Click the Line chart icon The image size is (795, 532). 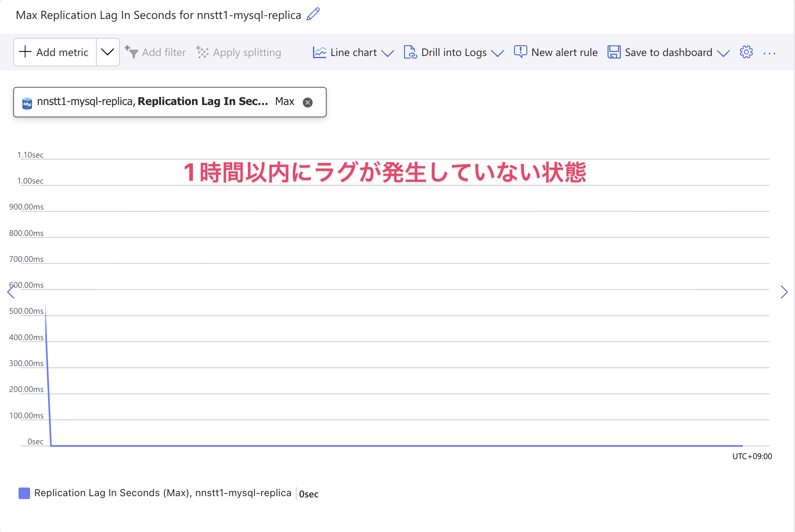319,52
